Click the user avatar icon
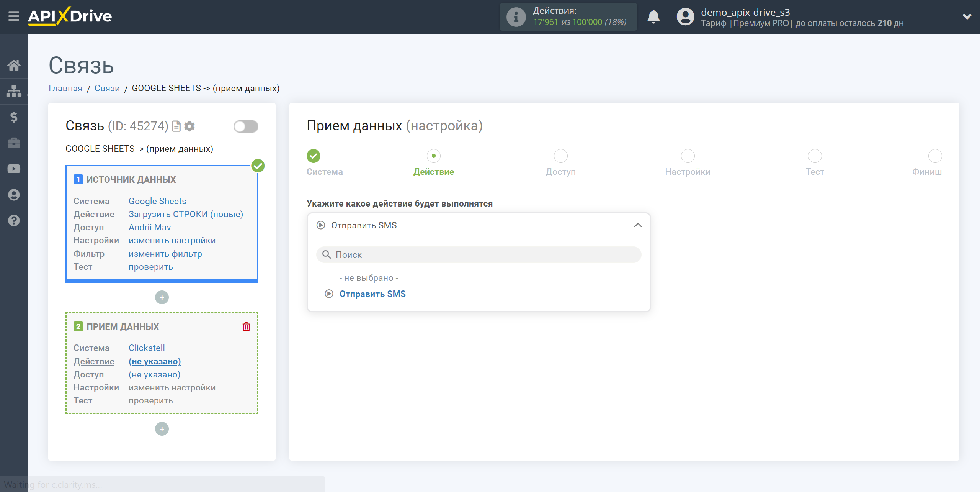Screen dimensions: 980x492 [685, 17]
